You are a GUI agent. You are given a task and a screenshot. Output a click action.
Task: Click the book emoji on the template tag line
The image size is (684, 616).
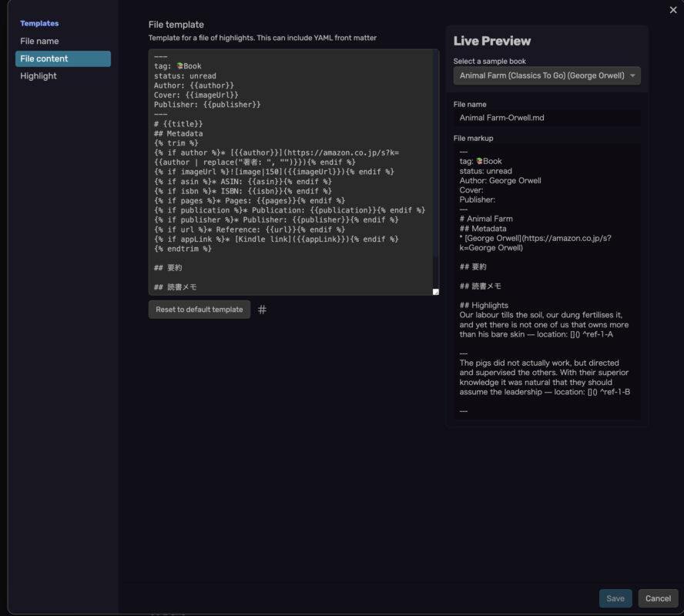179,66
